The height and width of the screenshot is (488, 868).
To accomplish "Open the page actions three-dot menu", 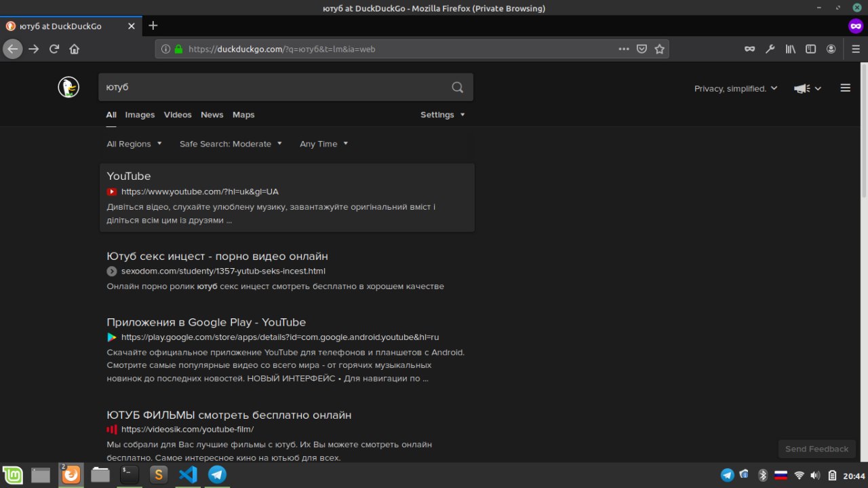I will coord(624,49).
